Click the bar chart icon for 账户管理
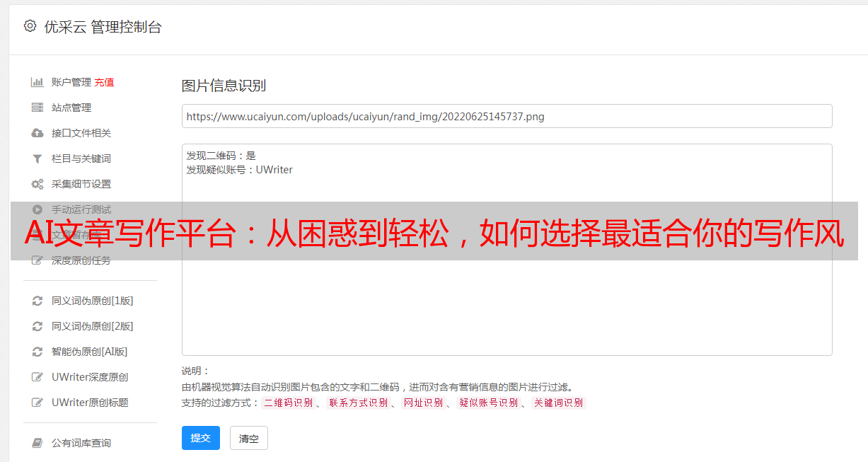 click(x=37, y=82)
